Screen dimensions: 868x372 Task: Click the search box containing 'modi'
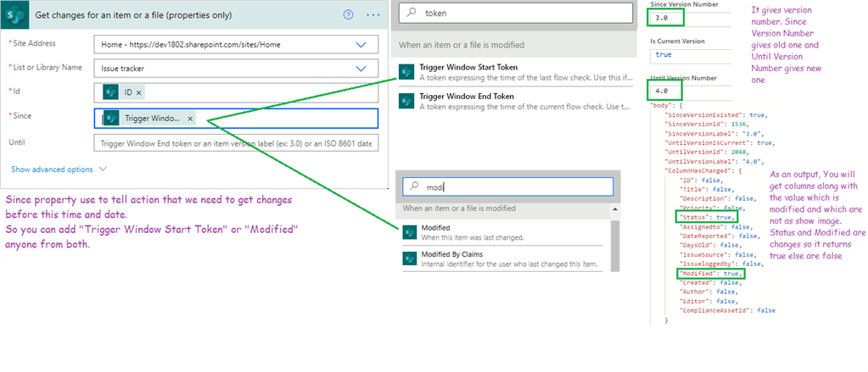(507, 186)
